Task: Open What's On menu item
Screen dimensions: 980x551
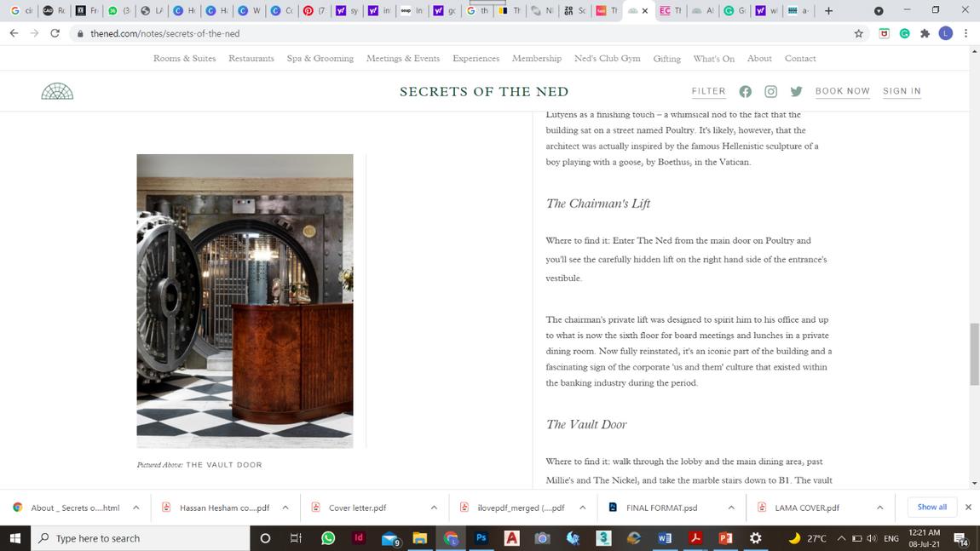Action: coord(714,58)
